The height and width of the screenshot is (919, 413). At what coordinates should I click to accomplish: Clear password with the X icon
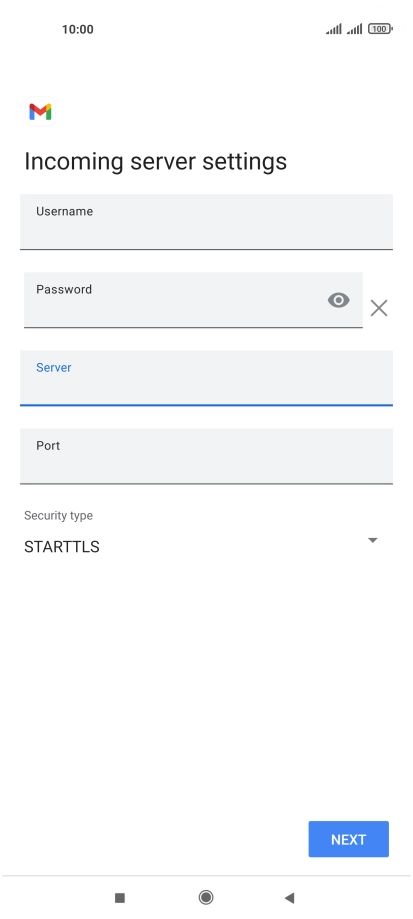point(379,308)
